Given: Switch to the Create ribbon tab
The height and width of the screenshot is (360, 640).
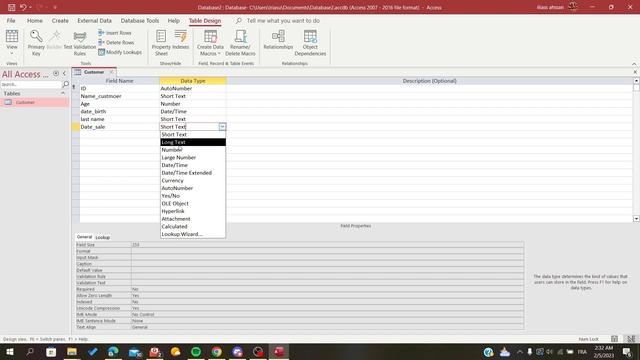Looking at the screenshot, I should [60, 20].
